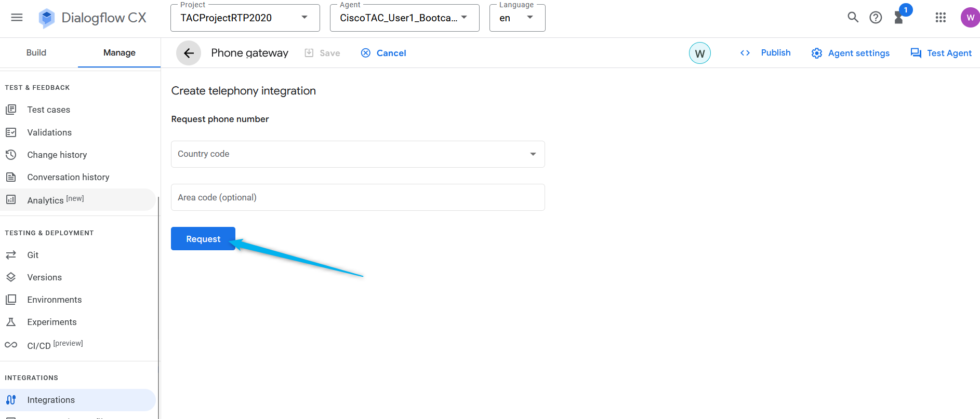
Task: Click the Environments icon
Action: (x=11, y=300)
